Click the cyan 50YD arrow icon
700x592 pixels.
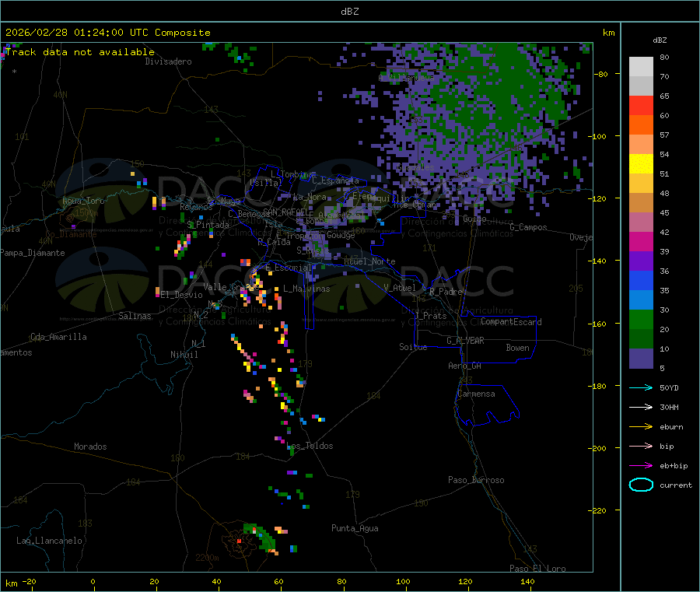(641, 387)
